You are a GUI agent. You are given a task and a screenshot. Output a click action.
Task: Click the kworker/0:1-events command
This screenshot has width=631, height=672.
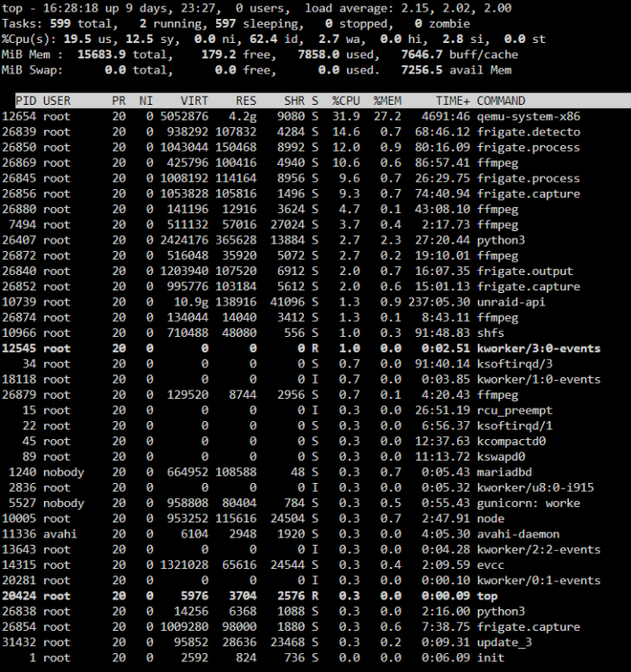[539, 581]
